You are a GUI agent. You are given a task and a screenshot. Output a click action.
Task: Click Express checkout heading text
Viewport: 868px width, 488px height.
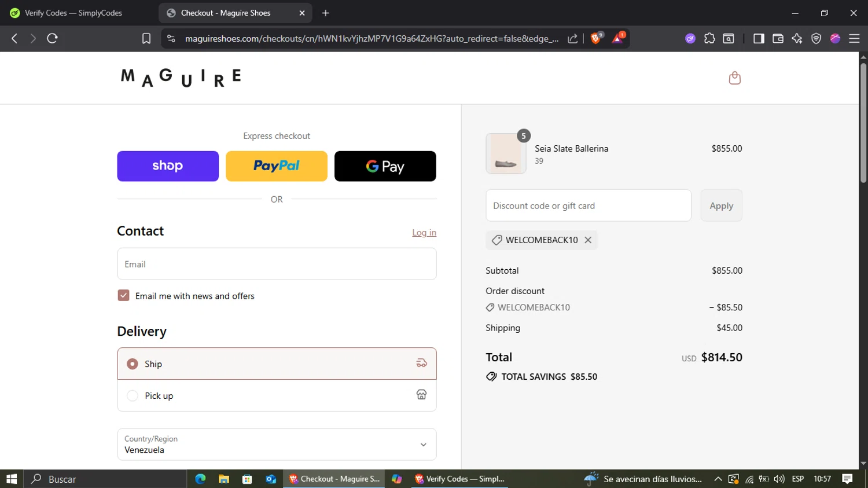[x=277, y=136]
